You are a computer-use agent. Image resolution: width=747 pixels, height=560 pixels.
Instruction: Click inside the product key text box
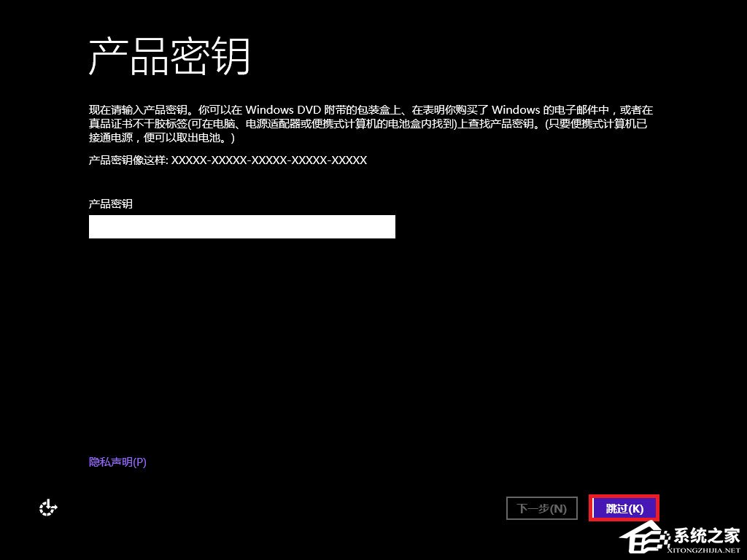[x=241, y=226]
